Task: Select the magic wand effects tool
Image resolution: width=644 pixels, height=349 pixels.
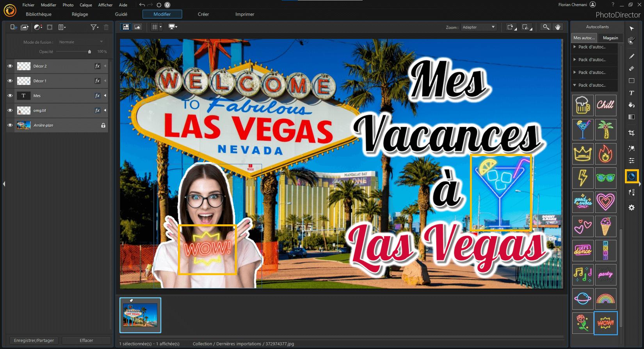Action: tap(632, 149)
